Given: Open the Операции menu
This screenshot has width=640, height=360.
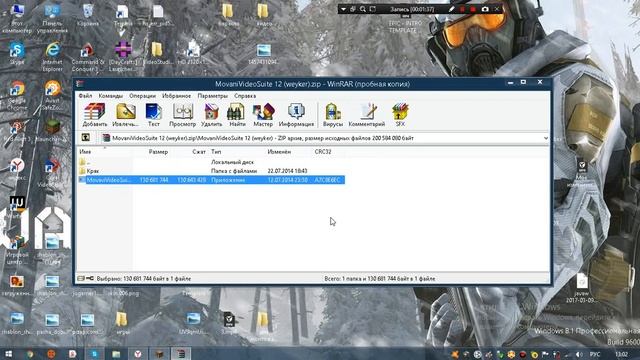Looking at the screenshot, I should (x=142, y=96).
